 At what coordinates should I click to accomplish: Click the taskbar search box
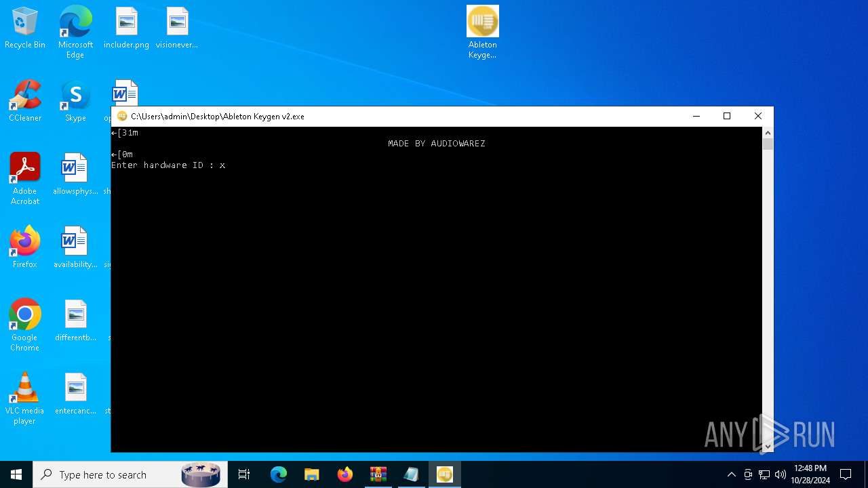[x=130, y=474]
